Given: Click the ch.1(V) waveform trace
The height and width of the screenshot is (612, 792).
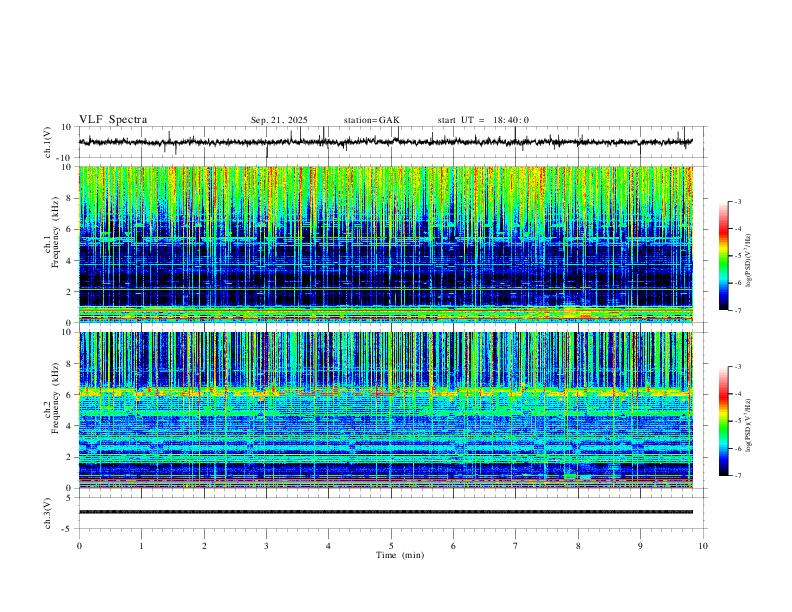Looking at the screenshot, I should coord(386,142).
